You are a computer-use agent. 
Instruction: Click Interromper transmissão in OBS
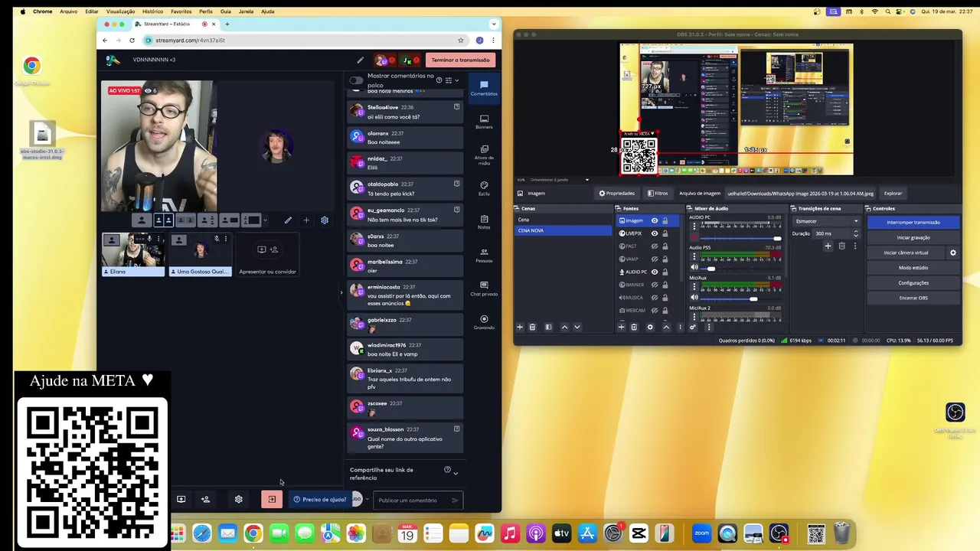pos(913,222)
